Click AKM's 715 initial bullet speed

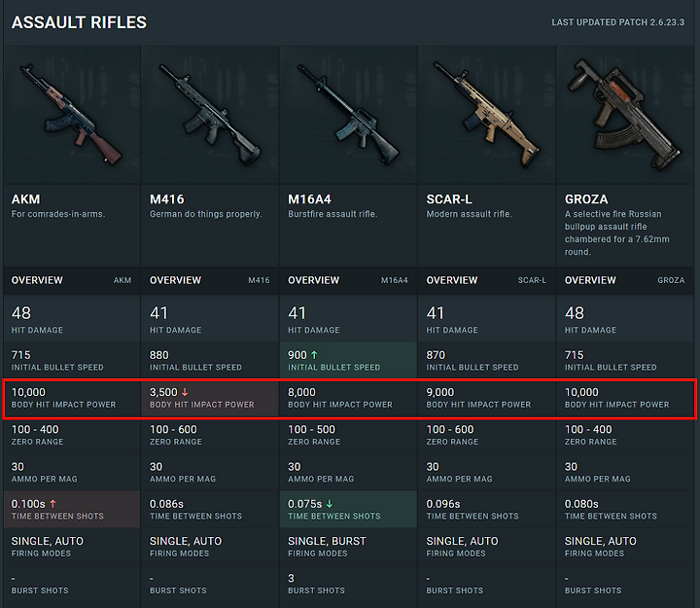21,355
